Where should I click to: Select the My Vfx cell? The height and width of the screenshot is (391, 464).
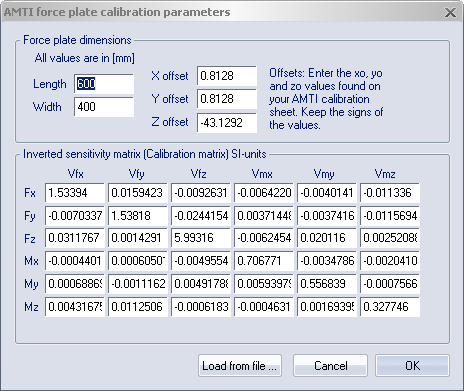click(x=75, y=284)
